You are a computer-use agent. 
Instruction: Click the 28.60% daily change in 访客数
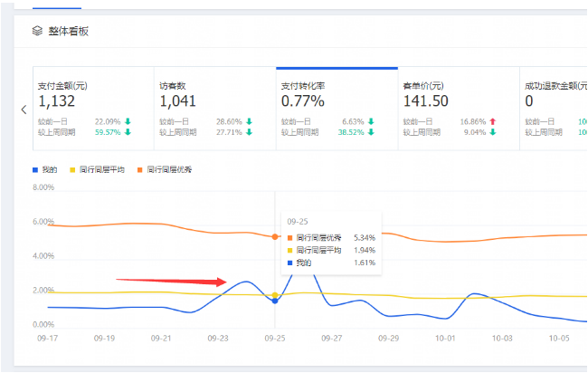tap(229, 121)
